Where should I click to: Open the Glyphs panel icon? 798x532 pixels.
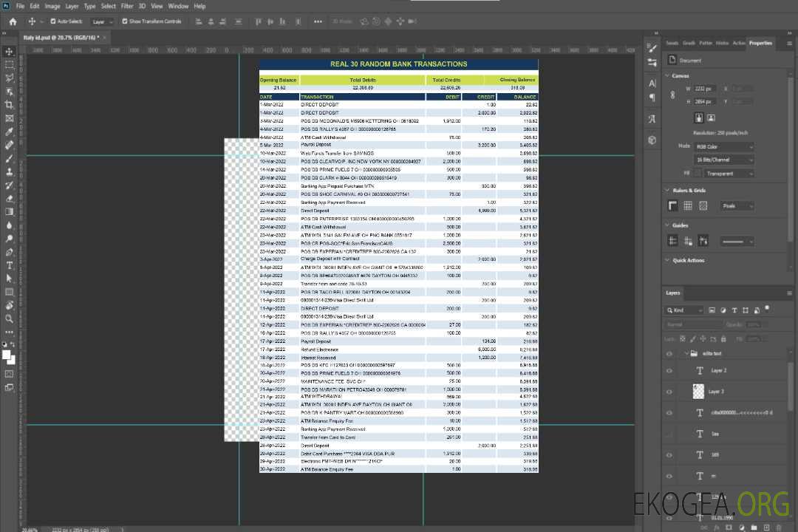click(x=652, y=119)
